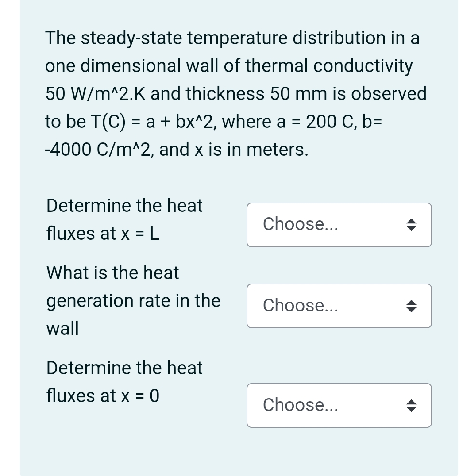
Task: Click the up-down arrow on the first Choose selector
Action: coord(411,225)
